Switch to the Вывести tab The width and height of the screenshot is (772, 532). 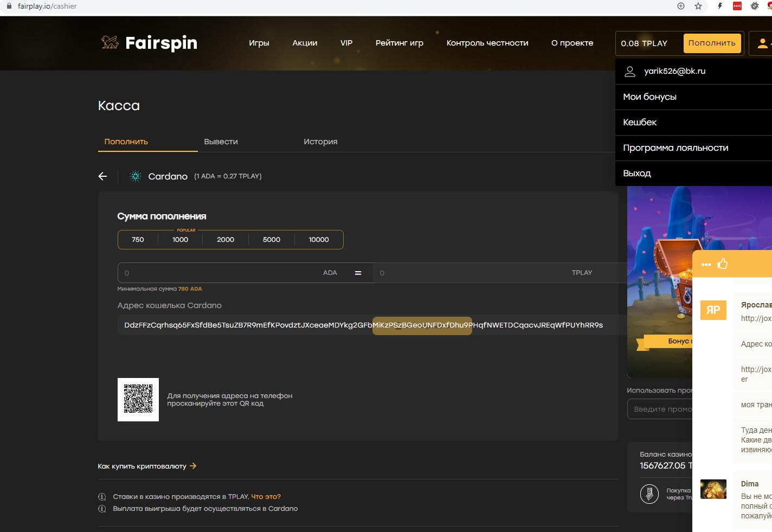[221, 142]
